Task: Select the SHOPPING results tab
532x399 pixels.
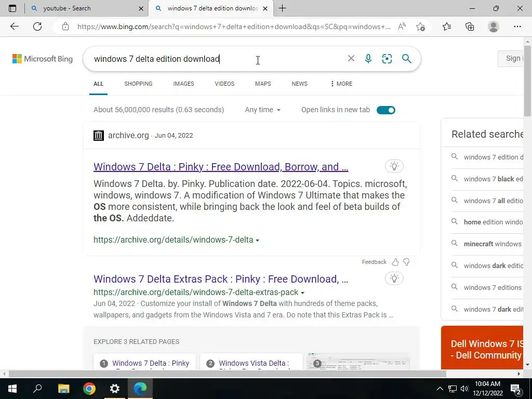Action: pyautogui.click(x=138, y=84)
